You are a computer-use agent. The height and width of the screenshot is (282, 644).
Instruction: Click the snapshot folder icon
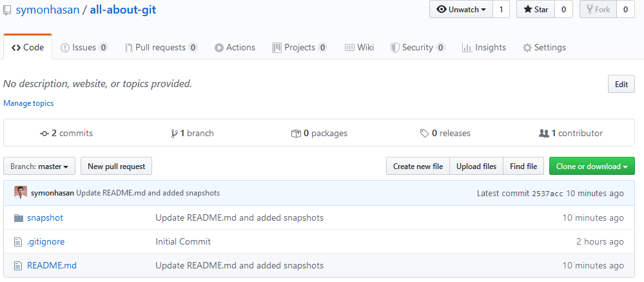point(19,218)
